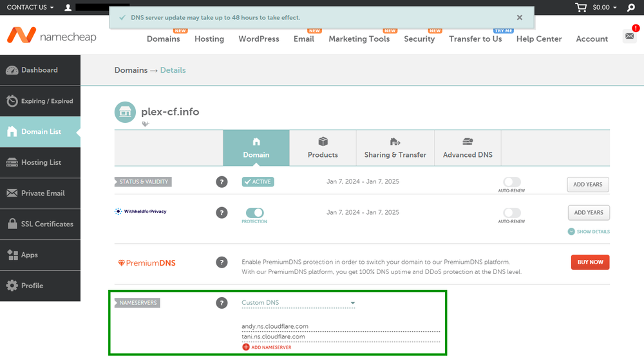
Task: Edit the tani.ns.cloudflare.com nameserver field
Action: (341, 336)
